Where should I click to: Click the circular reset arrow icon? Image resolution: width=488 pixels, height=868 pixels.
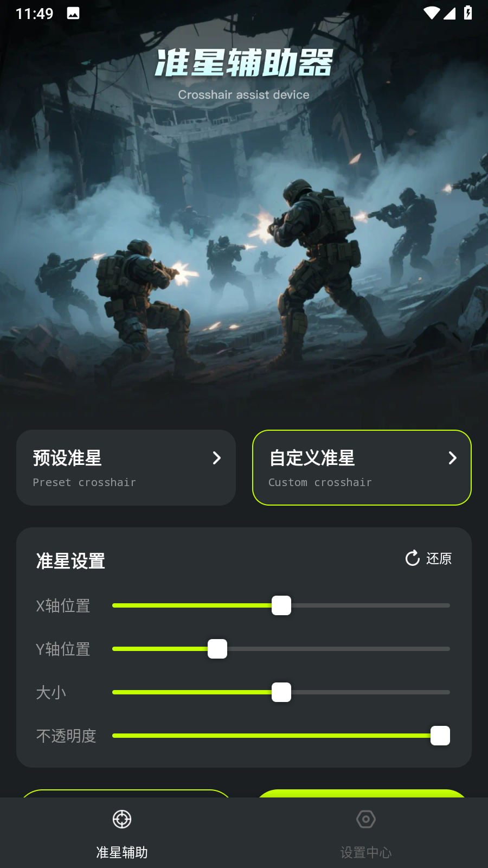coord(413,558)
